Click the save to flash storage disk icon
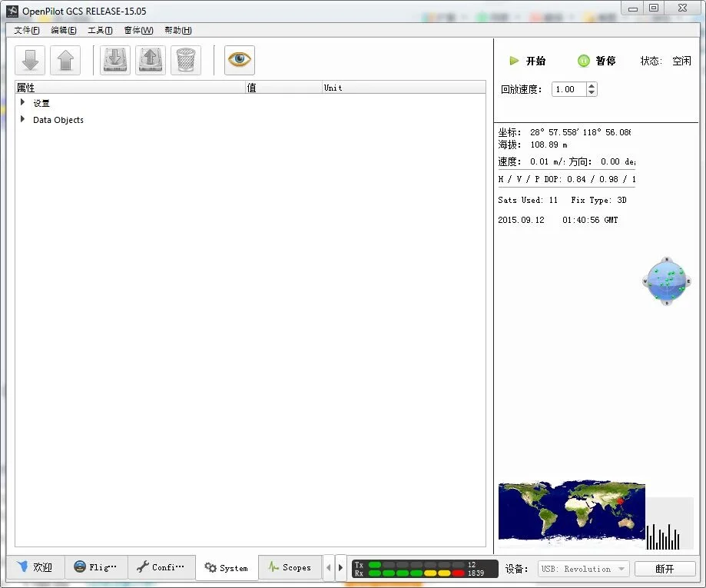Screen dimensions: 706x588 [x=151, y=60]
